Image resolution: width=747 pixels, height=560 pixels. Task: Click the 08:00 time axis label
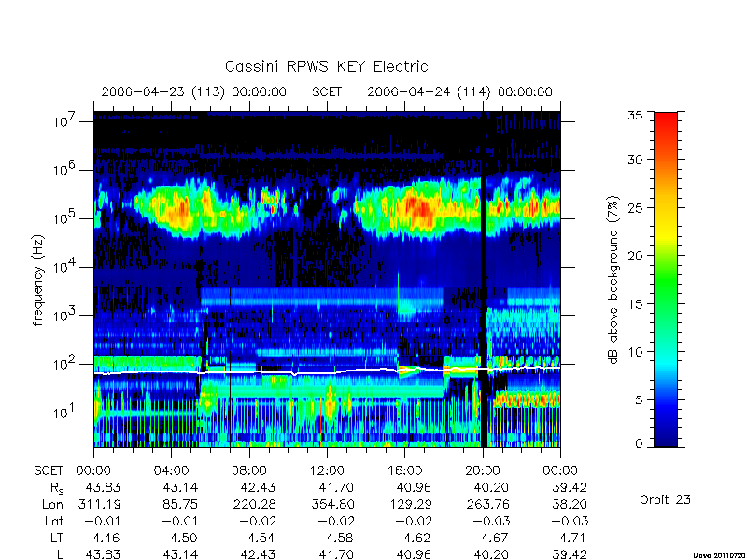(249, 471)
